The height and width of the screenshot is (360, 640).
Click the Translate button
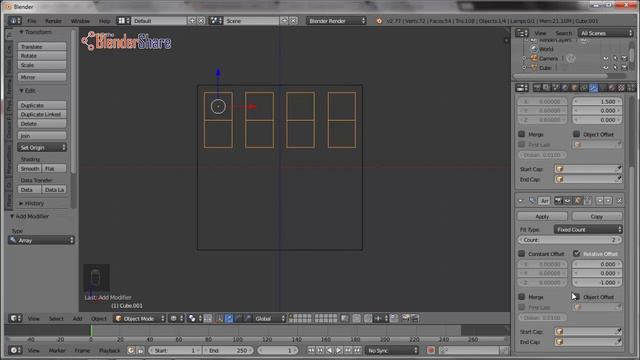(x=42, y=47)
